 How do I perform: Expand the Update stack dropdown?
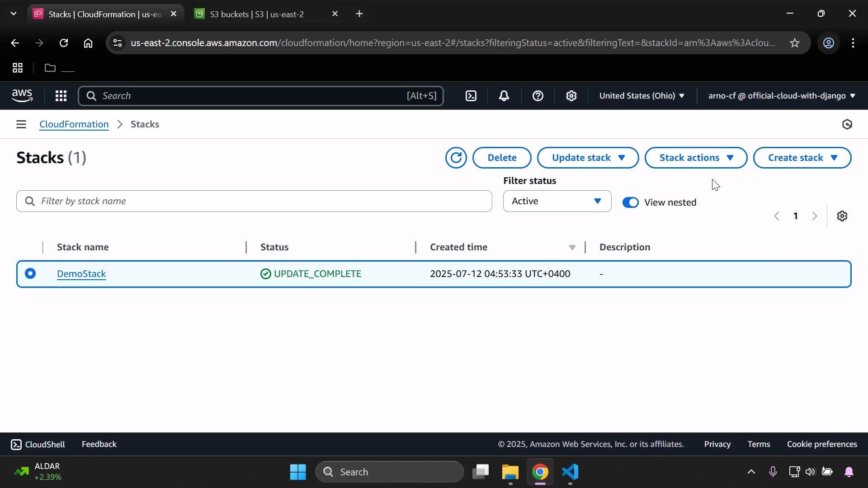click(588, 158)
